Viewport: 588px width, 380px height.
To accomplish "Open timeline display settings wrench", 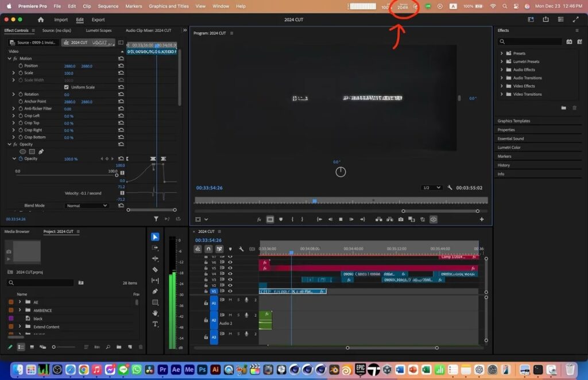I will (x=241, y=249).
